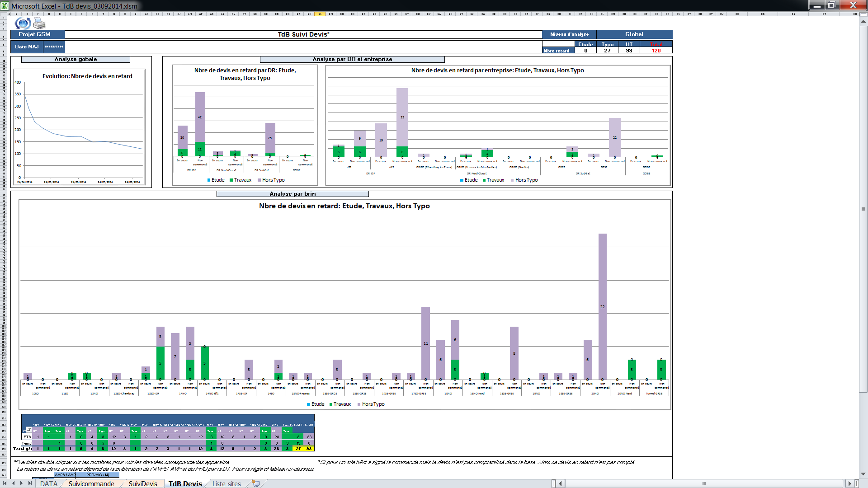Click the purple bar labeled 11 in brin chart
Screen dimensions: 868x488
tap(425, 343)
